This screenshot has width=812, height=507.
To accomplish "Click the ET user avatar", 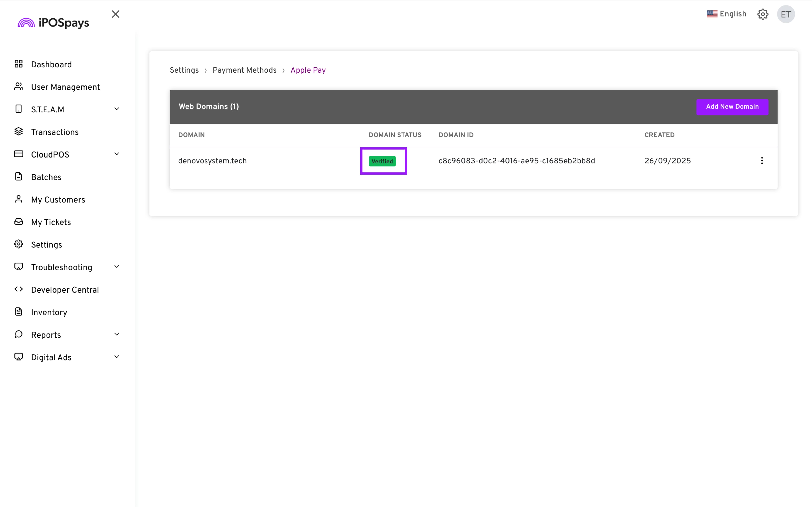I will [x=786, y=14].
